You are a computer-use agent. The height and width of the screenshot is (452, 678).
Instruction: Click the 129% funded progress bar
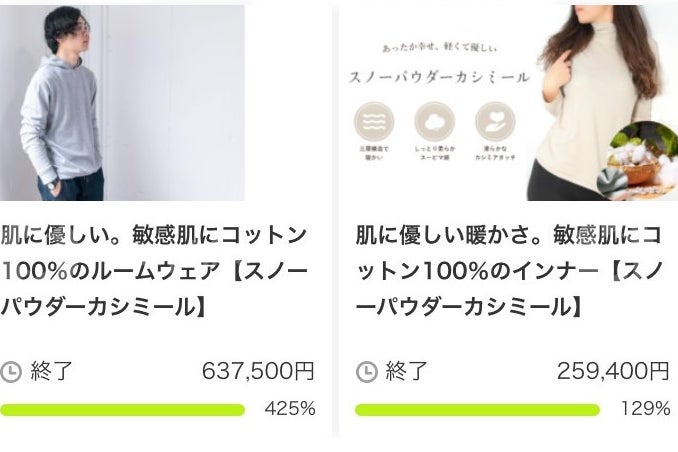(477, 409)
